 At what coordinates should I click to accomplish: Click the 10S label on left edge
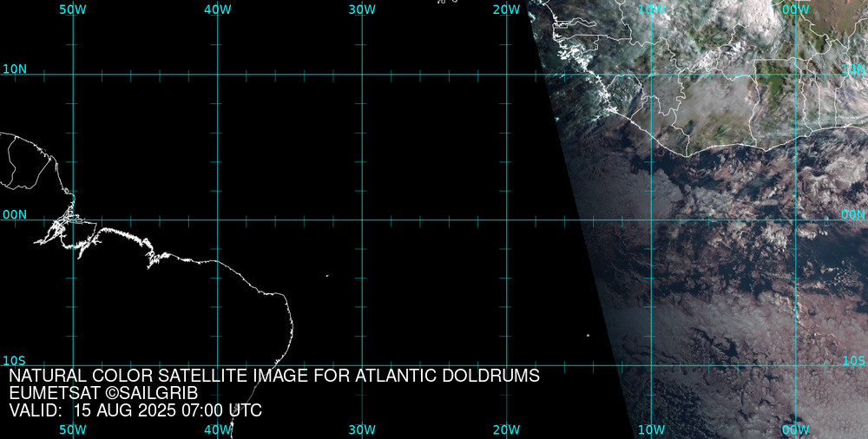tap(14, 360)
